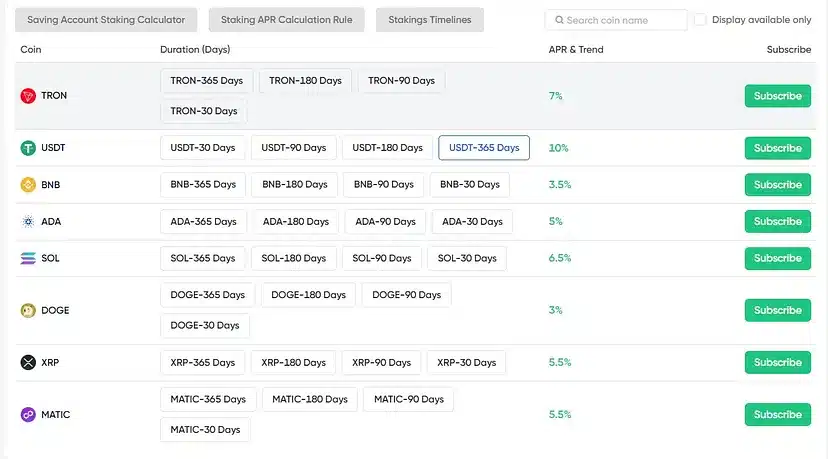Choose MATIC-90 Days duration
Image resolution: width=828 pixels, height=459 pixels.
[x=409, y=399]
